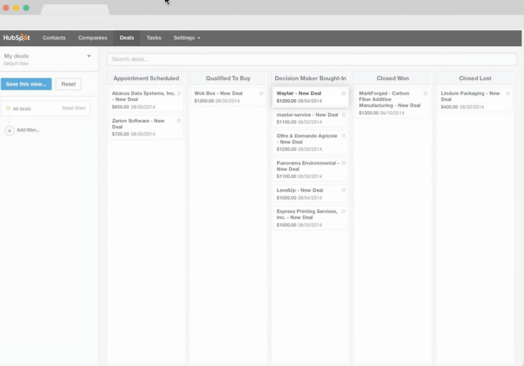The width and height of the screenshot is (524, 366).
Task: Click the Offre & Demande card handle icon
Action: point(344,136)
